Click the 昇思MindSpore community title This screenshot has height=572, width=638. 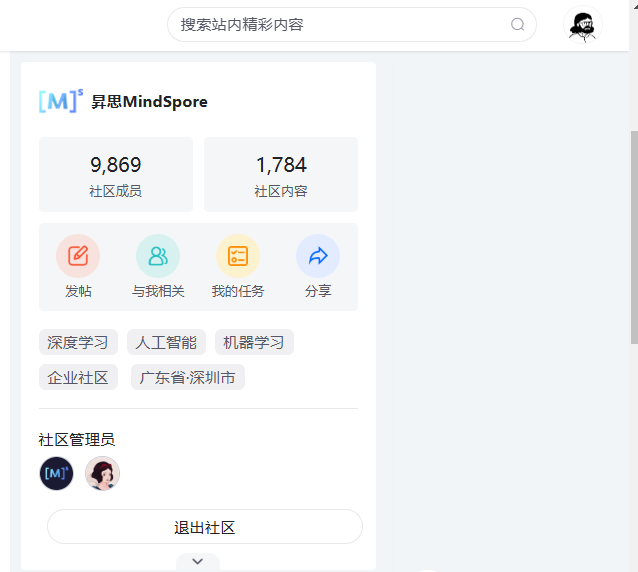click(149, 102)
